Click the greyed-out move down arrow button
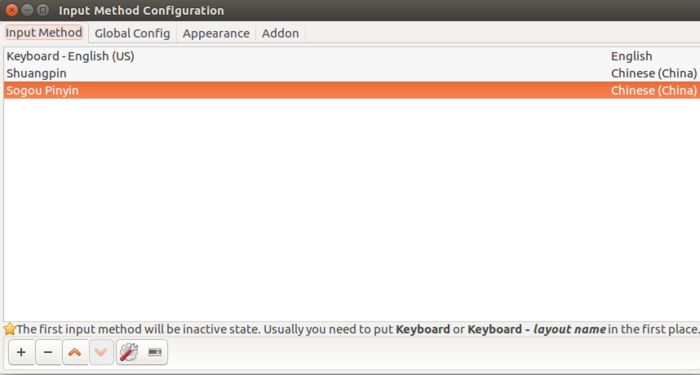 (x=101, y=352)
